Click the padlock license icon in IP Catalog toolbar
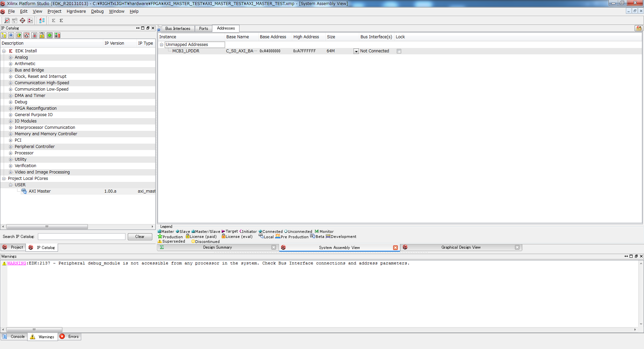 coord(42,35)
